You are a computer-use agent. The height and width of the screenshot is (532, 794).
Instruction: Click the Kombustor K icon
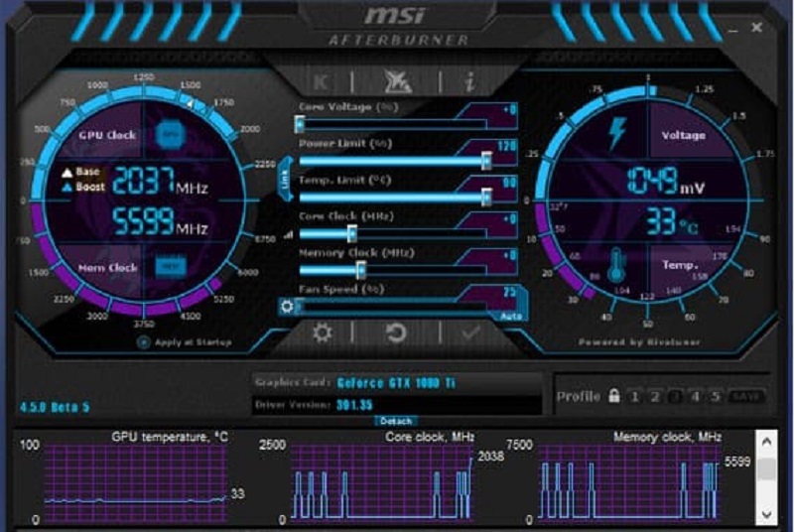pos(321,81)
